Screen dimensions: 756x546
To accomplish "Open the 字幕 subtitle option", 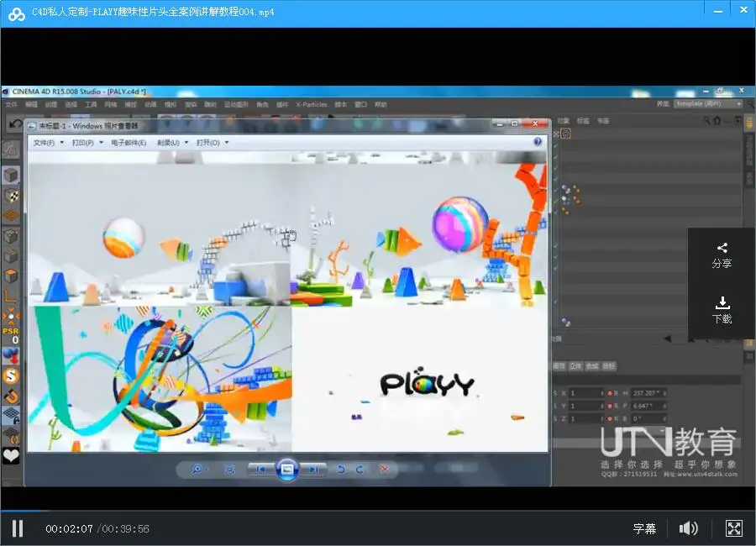I will point(644,528).
